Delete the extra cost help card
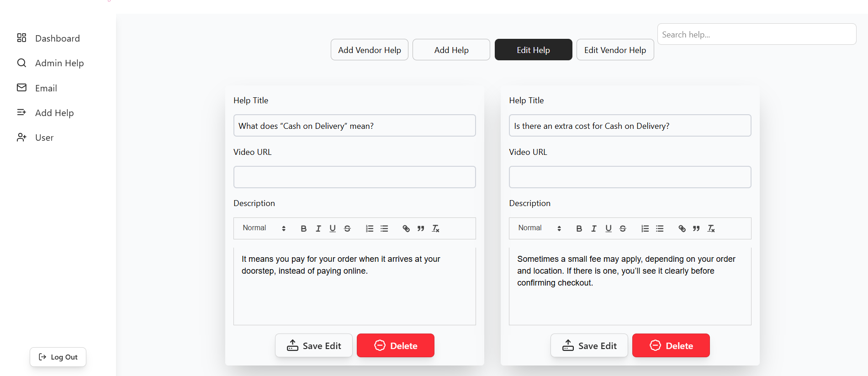The width and height of the screenshot is (868, 376). click(671, 345)
